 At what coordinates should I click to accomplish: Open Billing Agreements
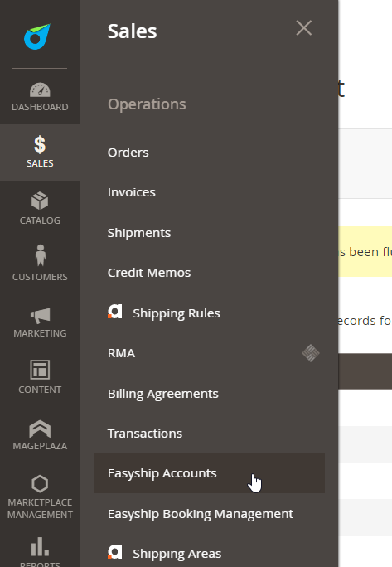click(163, 394)
